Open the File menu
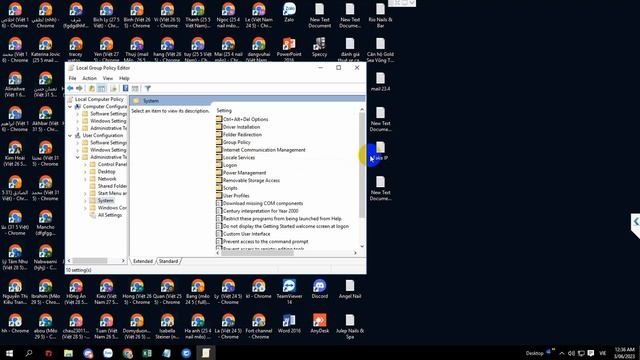 72,78
